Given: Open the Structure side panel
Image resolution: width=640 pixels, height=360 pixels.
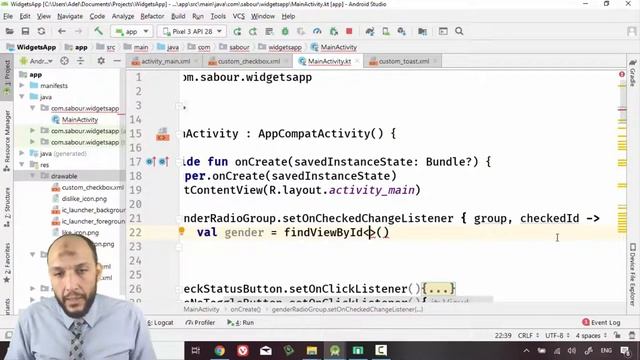Looking at the screenshot, I should [x=7, y=207].
